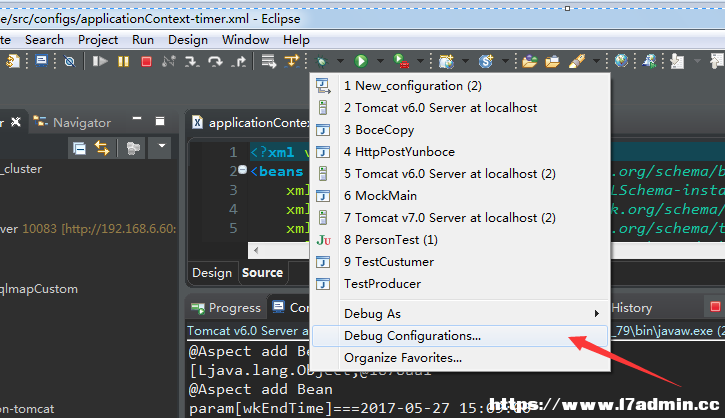Click the Resume debug icon in toolbar
The height and width of the screenshot is (418, 725).
coord(99,61)
